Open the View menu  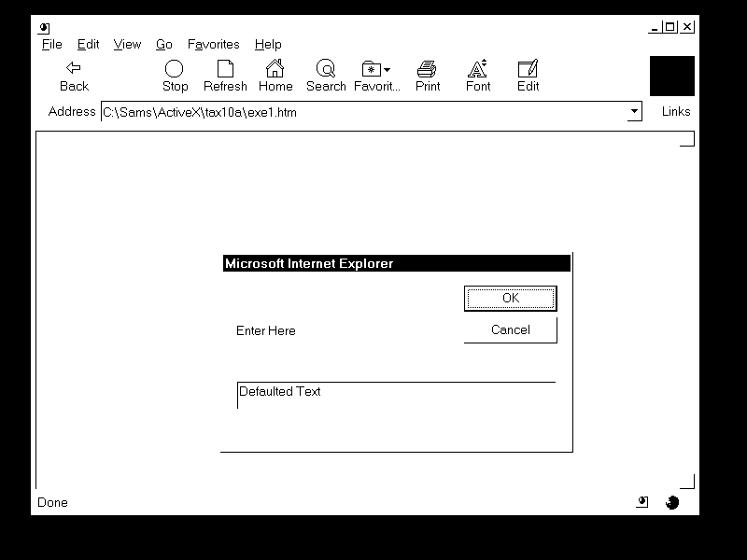pyautogui.click(x=127, y=44)
